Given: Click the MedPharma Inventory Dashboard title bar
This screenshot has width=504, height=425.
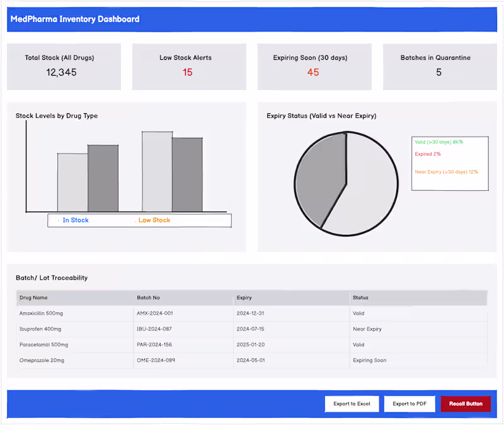Looking at the screenshot, I should click(74, 19).
